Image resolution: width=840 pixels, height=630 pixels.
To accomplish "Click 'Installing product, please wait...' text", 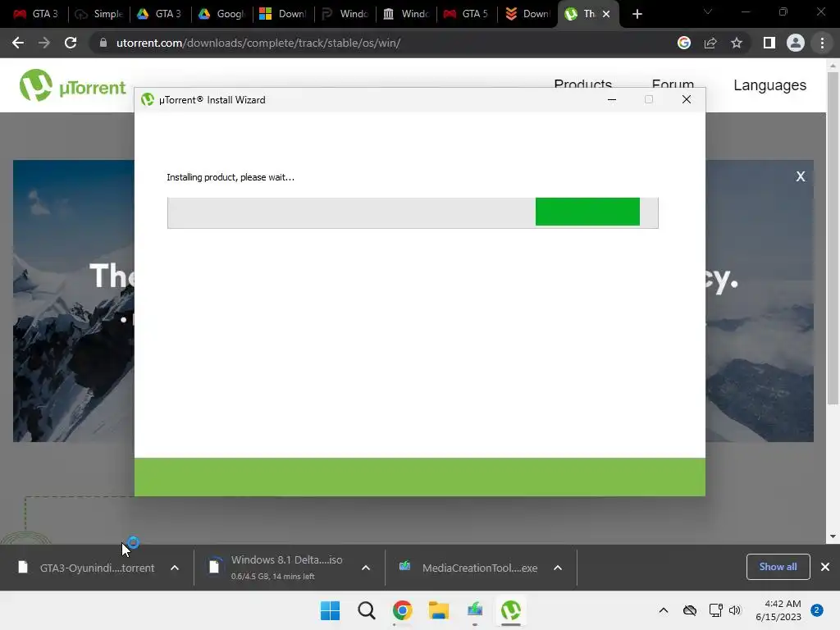I will (x=231, y=177).
